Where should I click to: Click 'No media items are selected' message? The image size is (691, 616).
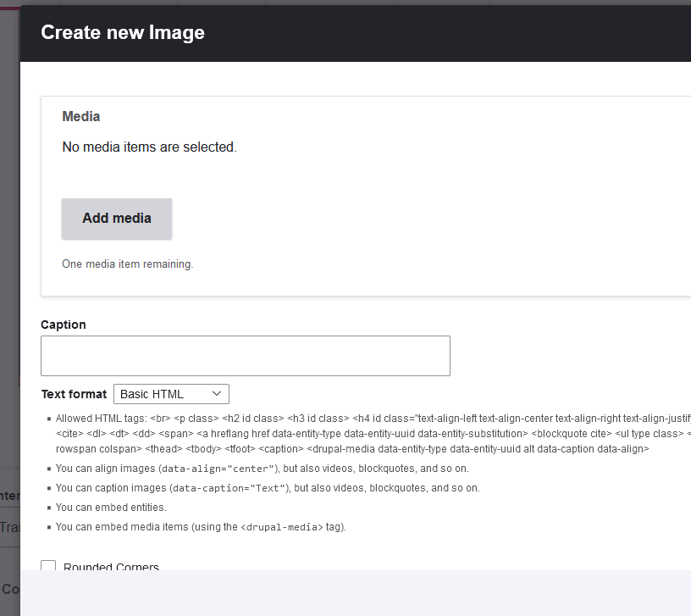(147, 147)
